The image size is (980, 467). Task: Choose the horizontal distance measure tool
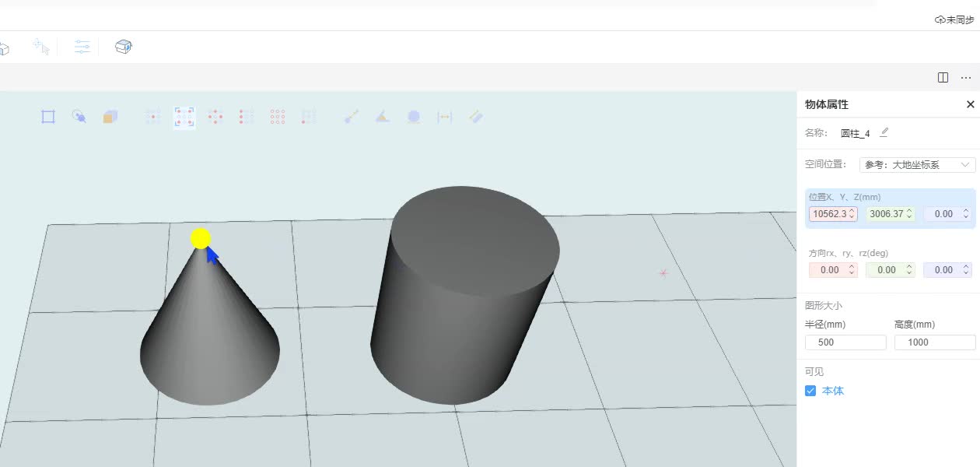(x=445, y=117)
